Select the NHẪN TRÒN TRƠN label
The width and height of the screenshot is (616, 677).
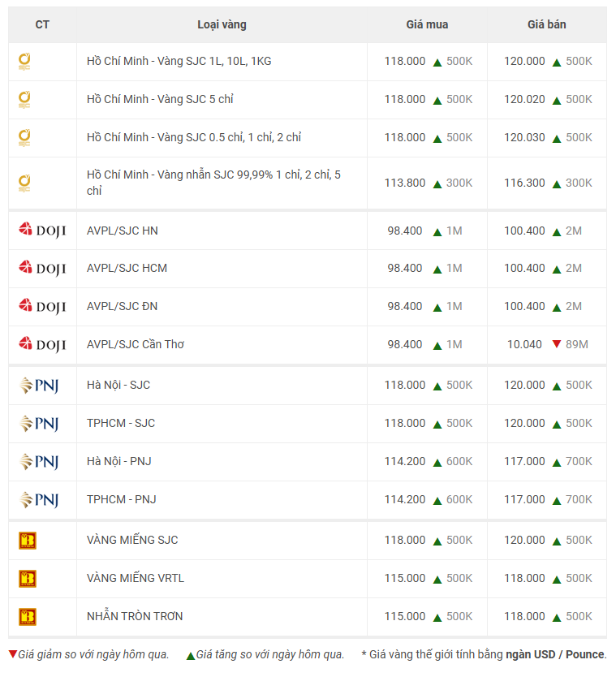click(134, 616)
